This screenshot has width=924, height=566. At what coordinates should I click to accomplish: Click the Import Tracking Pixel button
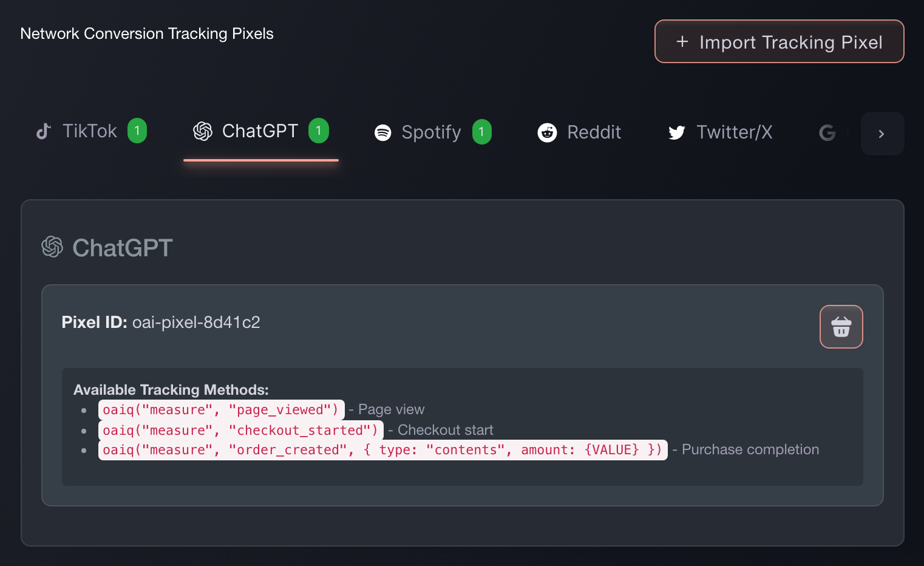(779, 41)
